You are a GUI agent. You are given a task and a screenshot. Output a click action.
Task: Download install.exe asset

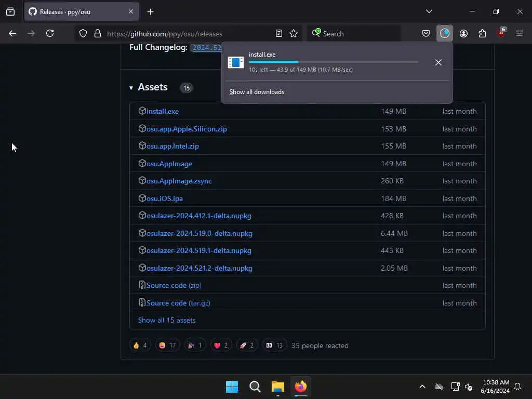pos(163,111)
